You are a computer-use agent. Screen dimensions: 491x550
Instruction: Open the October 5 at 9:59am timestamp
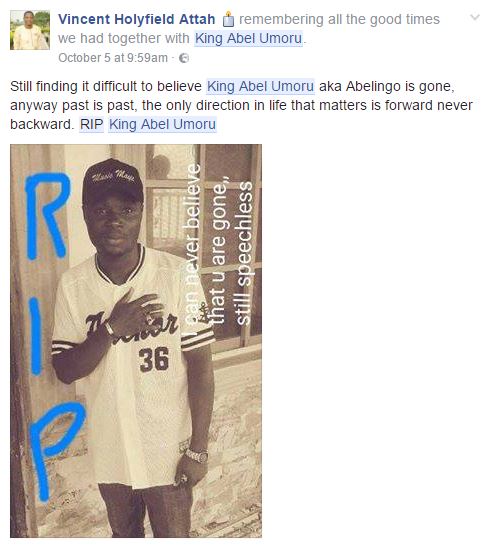[x=113, y=58]
